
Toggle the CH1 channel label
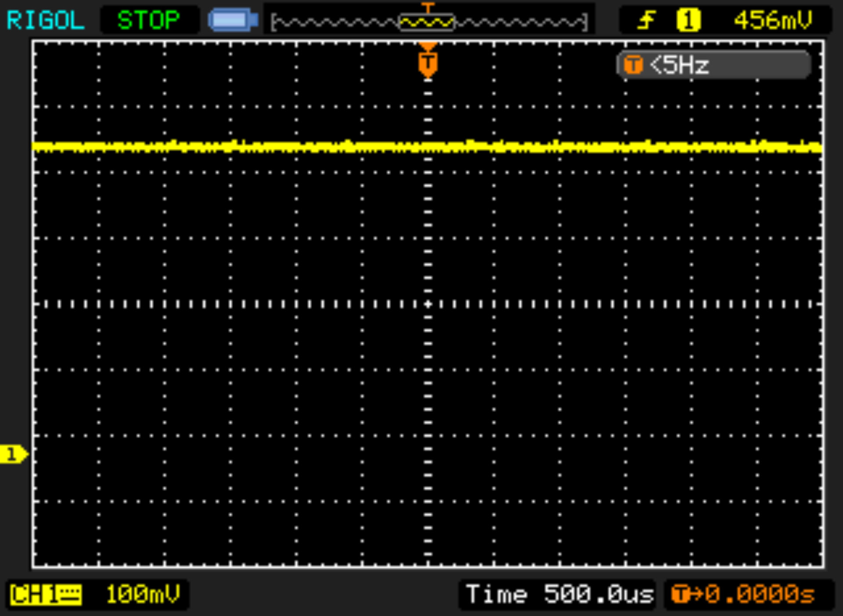34,595
